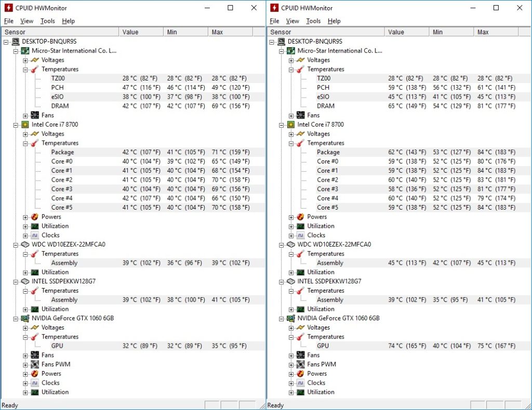The image size is (532, 410).
Task: Expand Utilization under WDC WD10EZEX in right window
Action: [291, 272]
